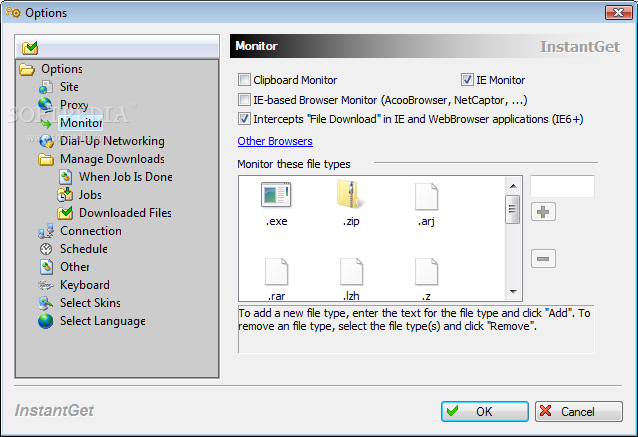Click the Site page-globe icon
This screenshot has height=437, width=638.
tap(46, 87)
